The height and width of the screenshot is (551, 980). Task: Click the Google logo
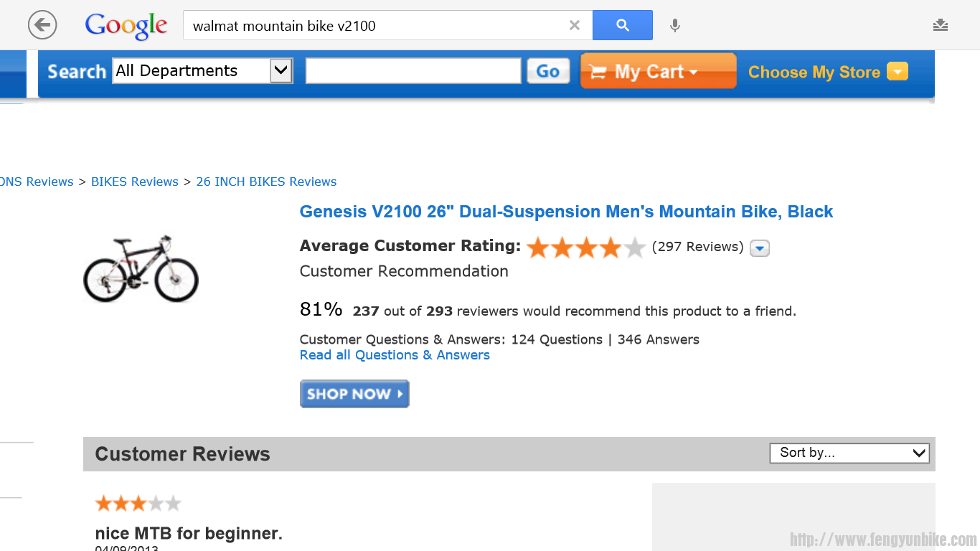pyautogui.click(x=126, y=26)
